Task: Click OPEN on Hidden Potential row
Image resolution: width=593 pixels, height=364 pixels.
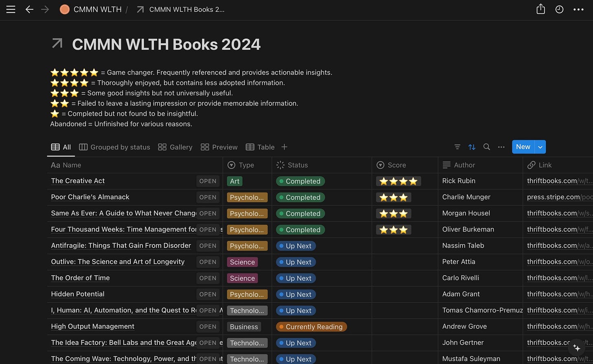Action: [208, 294]
